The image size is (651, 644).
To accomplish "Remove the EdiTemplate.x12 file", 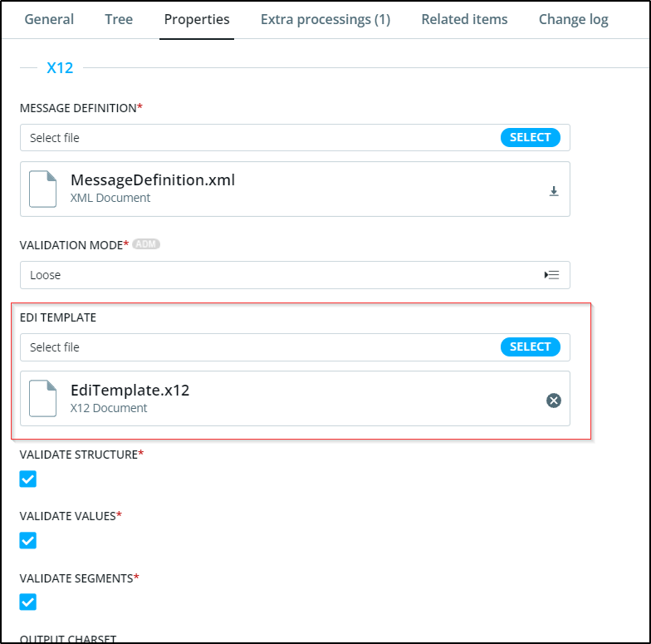I will coord(553,401).
